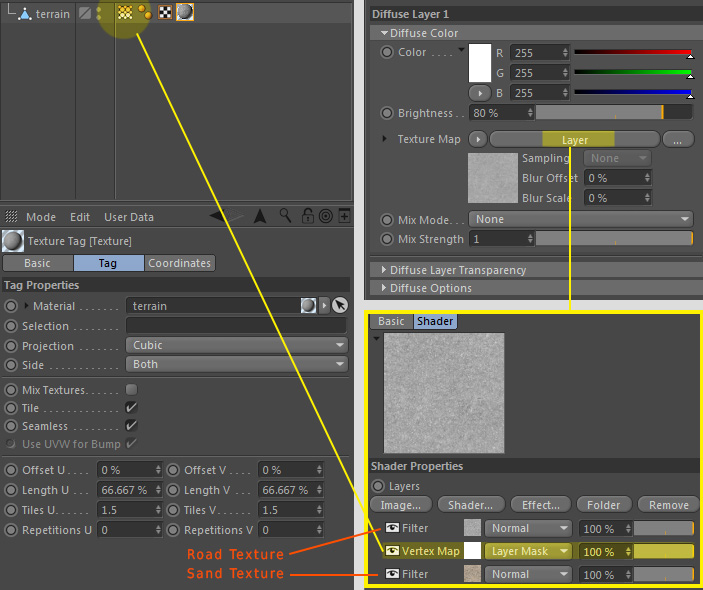Click the Shader... button
This screenshot has width=703, height=590.
470,505
